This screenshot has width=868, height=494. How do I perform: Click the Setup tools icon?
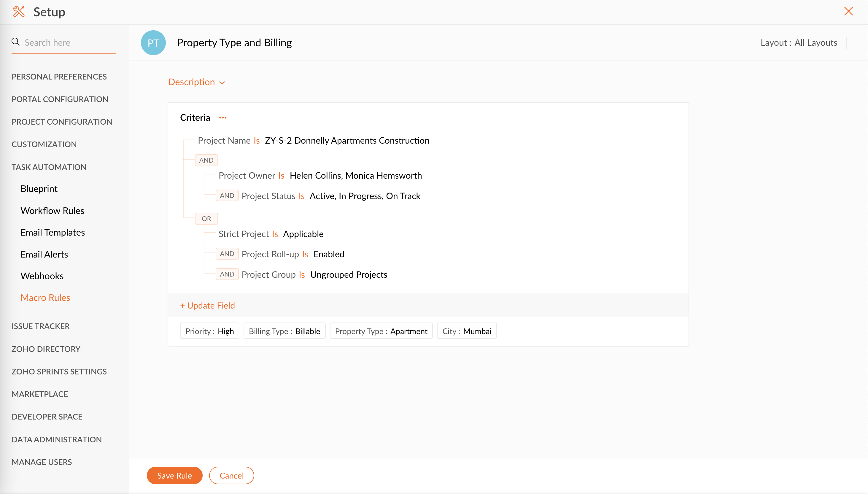[x=19, y=12]
